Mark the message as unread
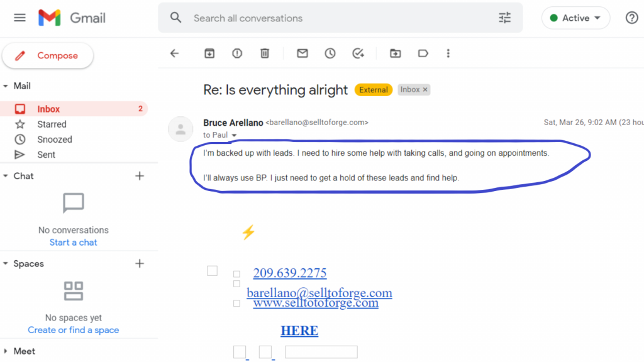Image resolution: width=644 pixels, height=362 pixels. [303, 53]
